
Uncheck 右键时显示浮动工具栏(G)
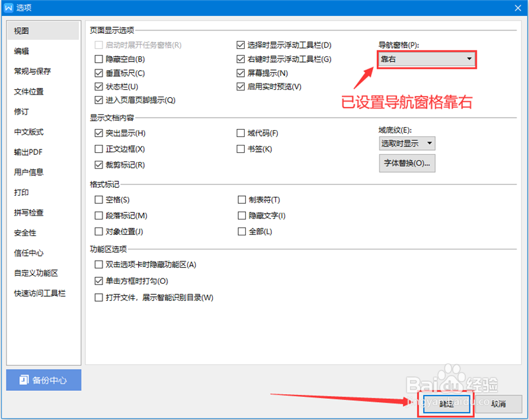click(x=242, y=59)
